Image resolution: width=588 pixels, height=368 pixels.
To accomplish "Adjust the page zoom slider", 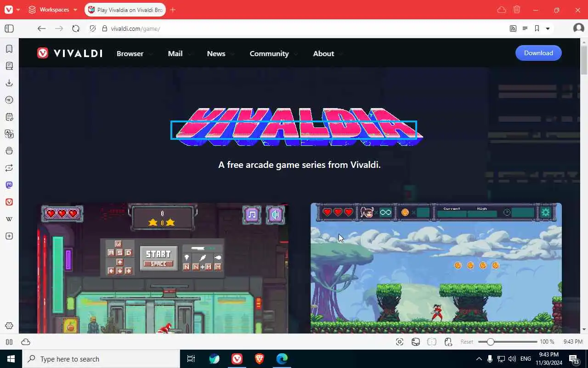I will (x=508, y=342).
